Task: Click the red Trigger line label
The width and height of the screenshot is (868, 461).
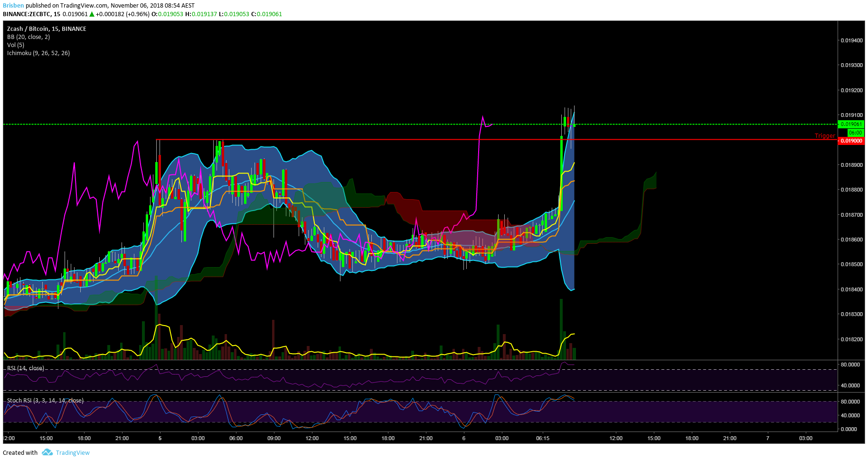Action: 825,136
